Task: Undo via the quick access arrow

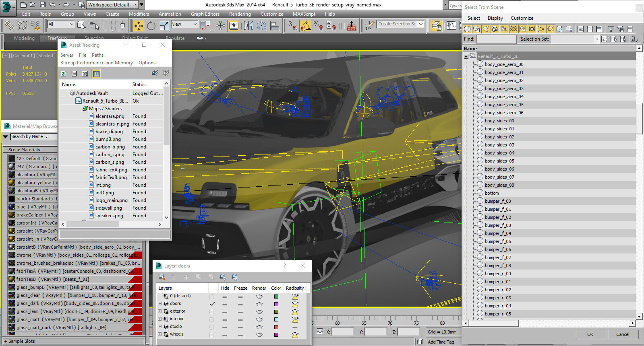Action: coord(52,5)
